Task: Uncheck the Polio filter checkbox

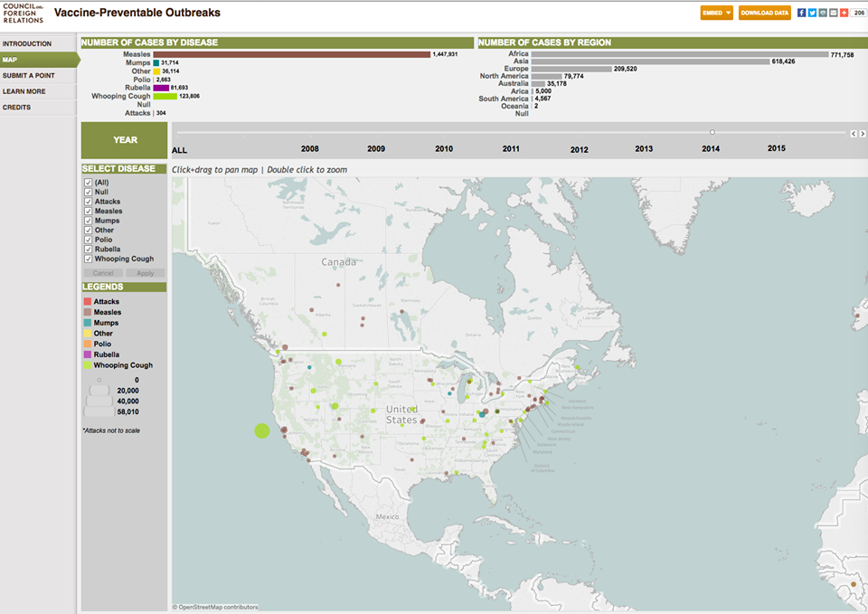Action: pyautogui.click(x=89, y=240)
